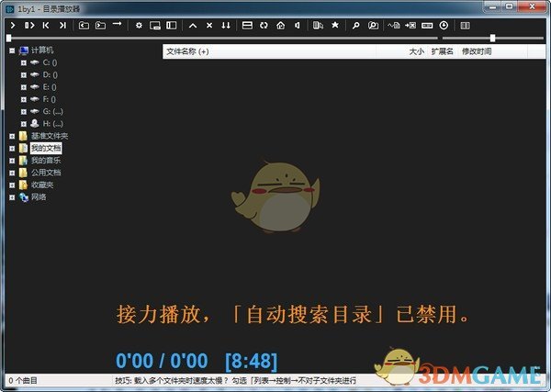The width and height of the screenshot is (551, 392).
Task: Toggle repeat with the circular arrows icon
Action: click(x=264, y=26)
